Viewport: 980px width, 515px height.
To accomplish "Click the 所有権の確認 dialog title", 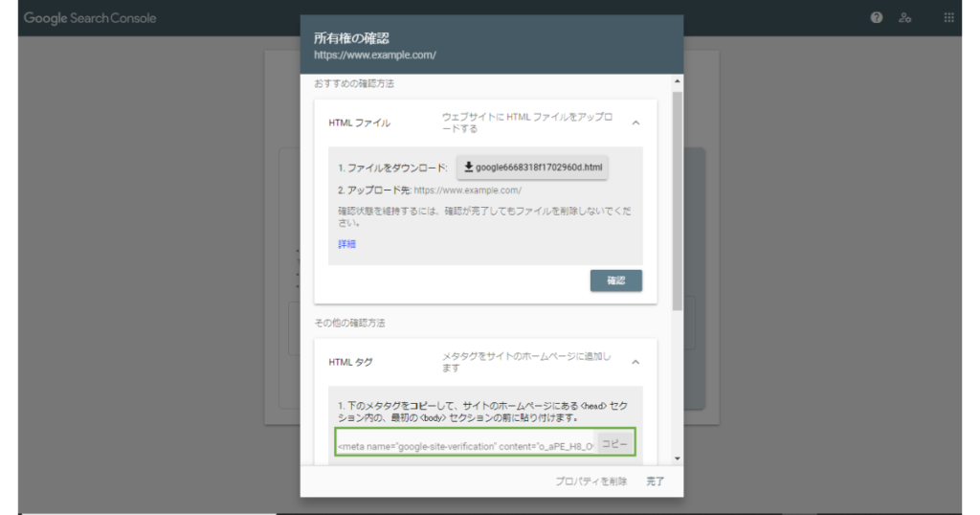I will [351, 38].
